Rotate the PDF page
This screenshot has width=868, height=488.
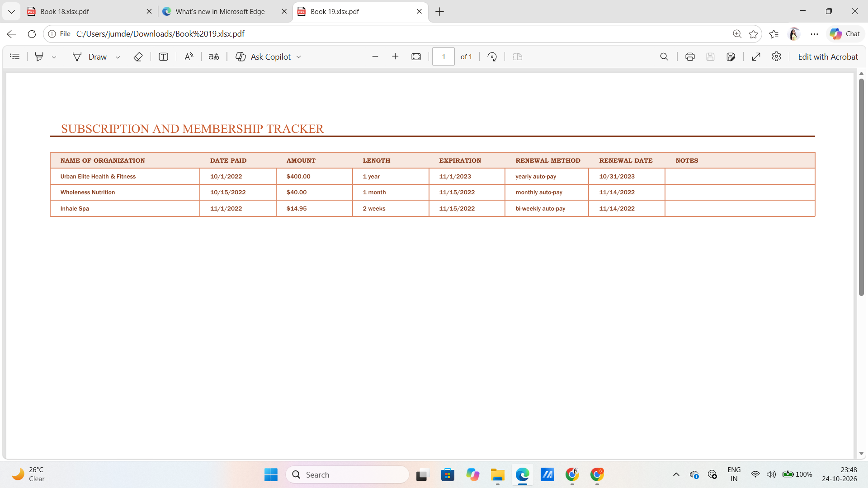(492, 56)
